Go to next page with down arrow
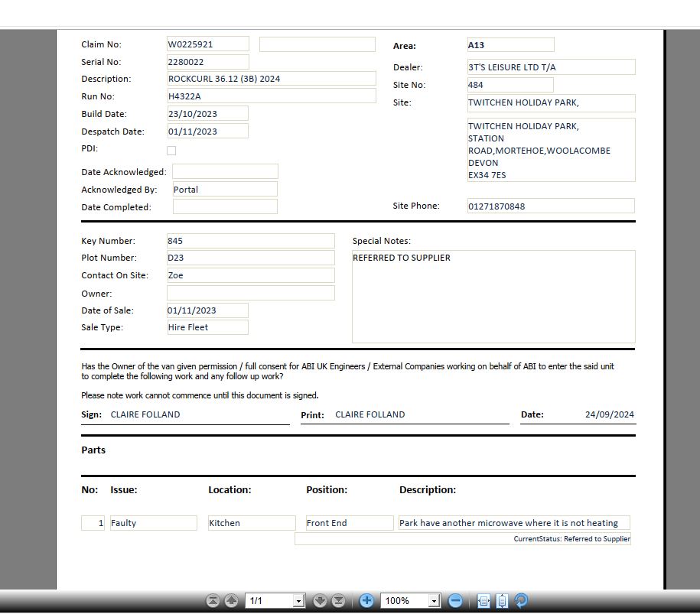The height and width of the screenshot is (614, 700). tap(320, 600)
